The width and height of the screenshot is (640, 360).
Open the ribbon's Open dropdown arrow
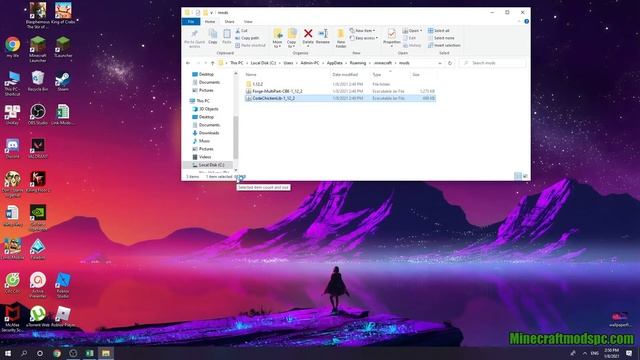point(421,31)
